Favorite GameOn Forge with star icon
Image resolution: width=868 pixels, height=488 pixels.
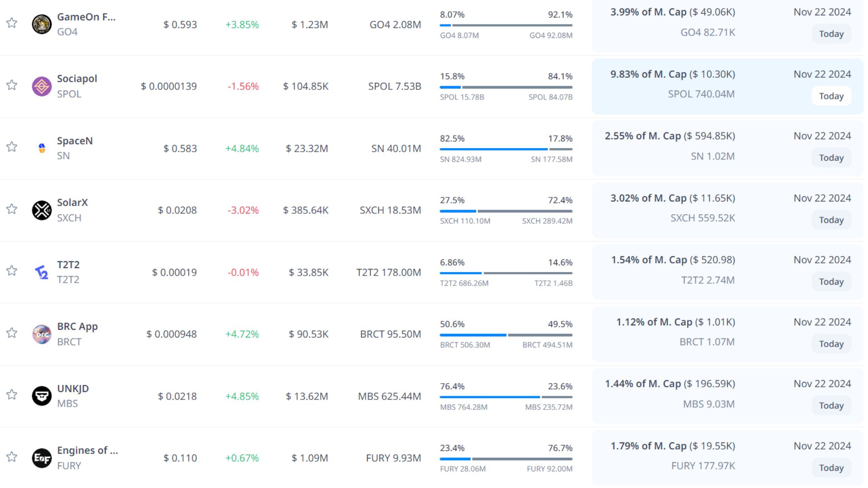click(x=12, y=23)
